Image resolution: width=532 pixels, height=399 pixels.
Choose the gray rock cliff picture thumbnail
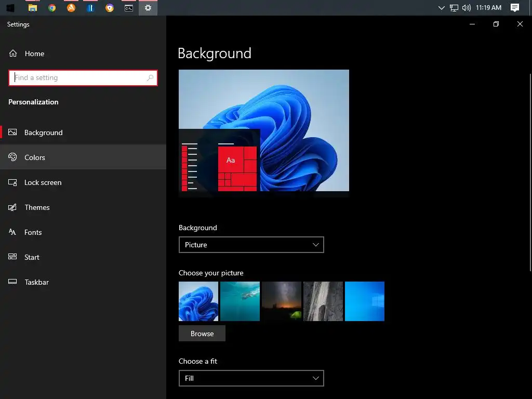click(x=323, y=301)
